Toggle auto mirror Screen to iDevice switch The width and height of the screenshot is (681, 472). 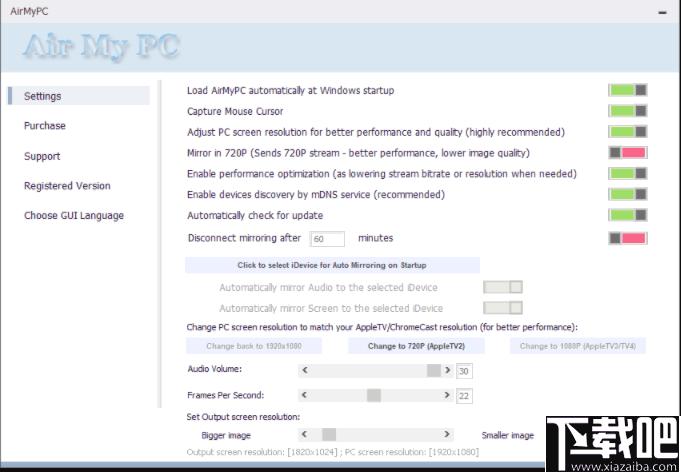click(502, 308)
